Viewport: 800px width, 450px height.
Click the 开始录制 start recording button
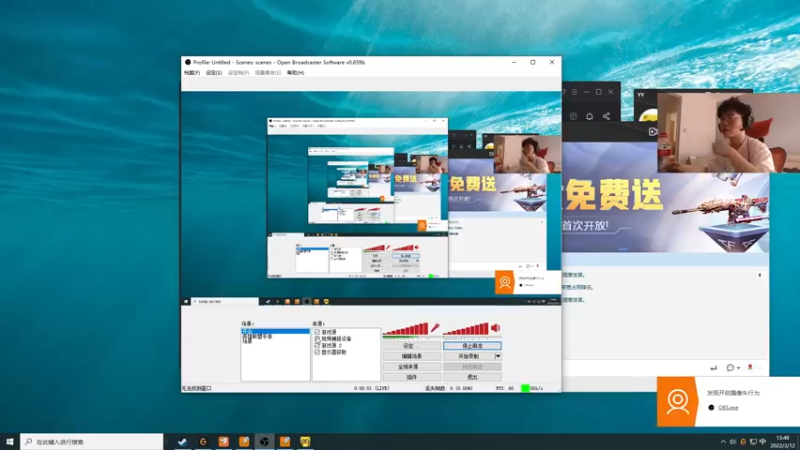coord(468,356)
